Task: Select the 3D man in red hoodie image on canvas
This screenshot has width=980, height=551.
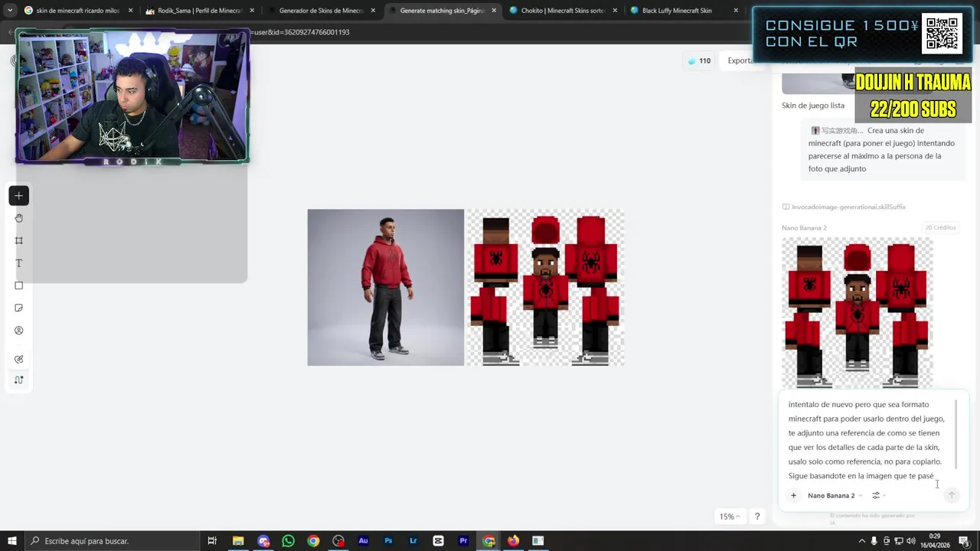Action: pos(386,287)
